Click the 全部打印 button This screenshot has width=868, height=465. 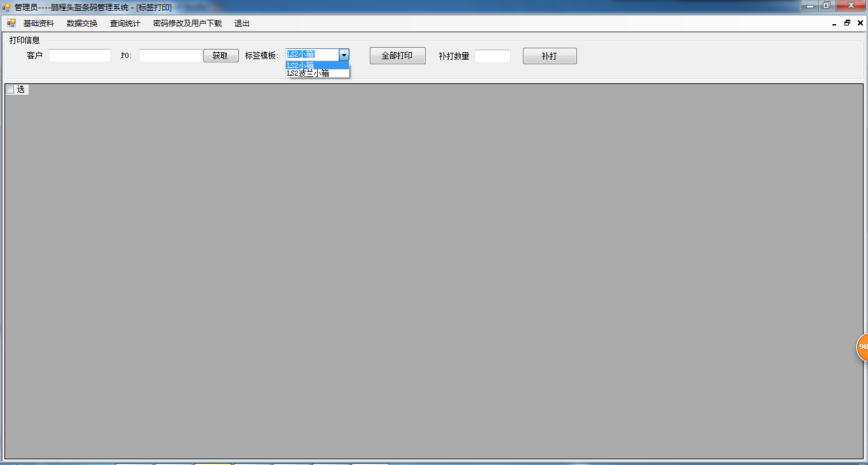(398, 56)
